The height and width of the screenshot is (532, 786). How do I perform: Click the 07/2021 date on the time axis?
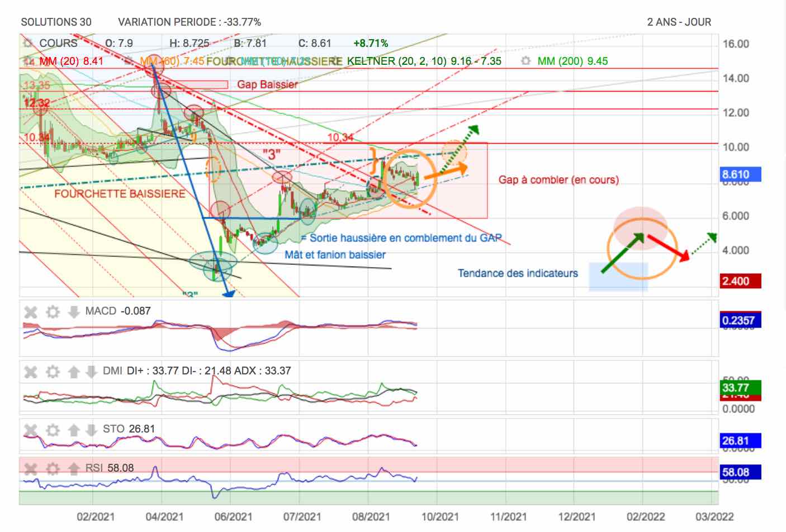coord(302,517)
